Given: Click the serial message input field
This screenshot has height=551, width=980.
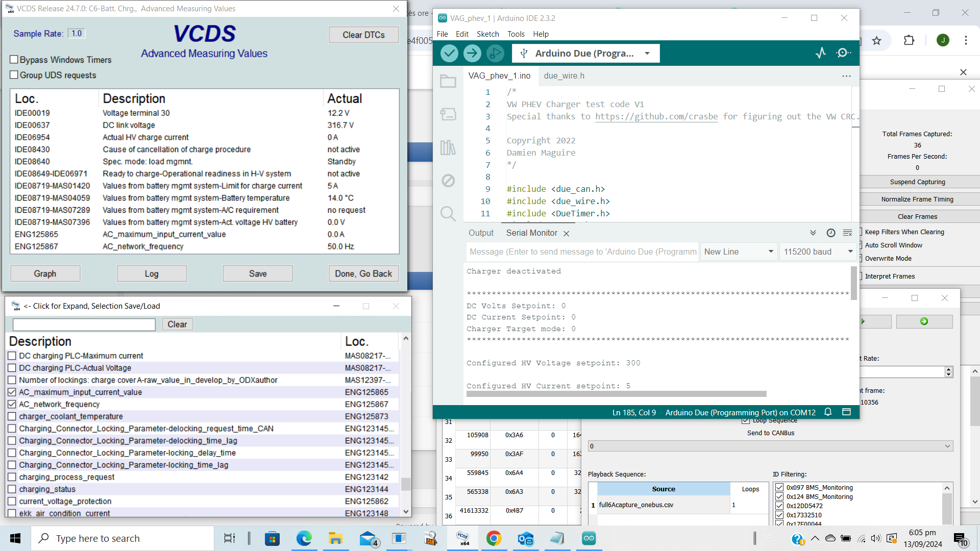Looking at the screenshot, I should pyautogui.click(x=582, y=252).
